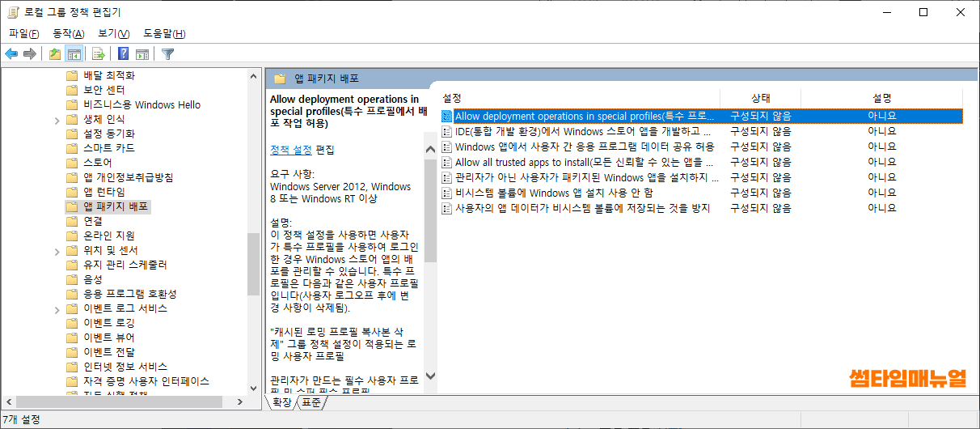Click the folder icon next to 스토어
The height and width of the screenshot is (429, 980).
tap(71, 163)
